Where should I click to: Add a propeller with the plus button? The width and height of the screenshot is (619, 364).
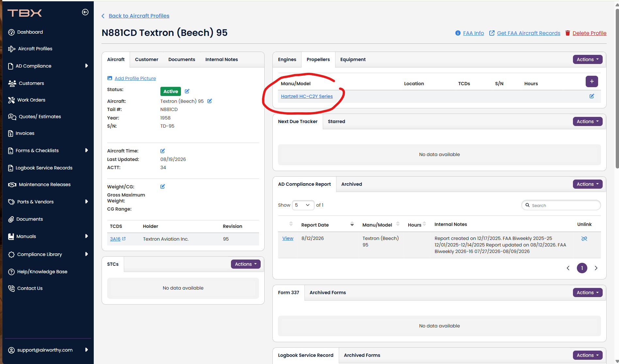pyautogui.click(x=592, y=81)
